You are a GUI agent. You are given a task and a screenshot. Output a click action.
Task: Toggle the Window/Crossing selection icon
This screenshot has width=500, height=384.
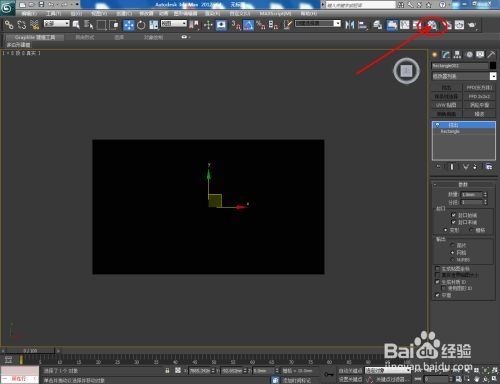(114, 25)
